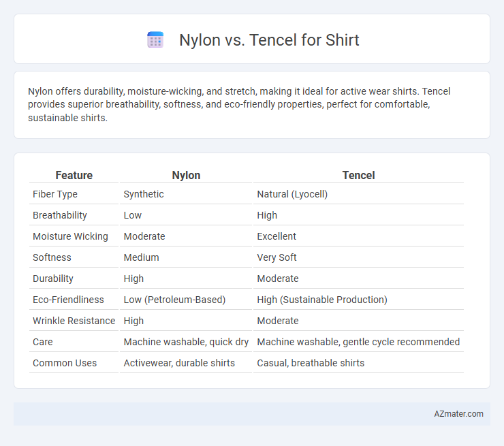Select the 'Moisture Wicking' row label

(x=70, y=236)
